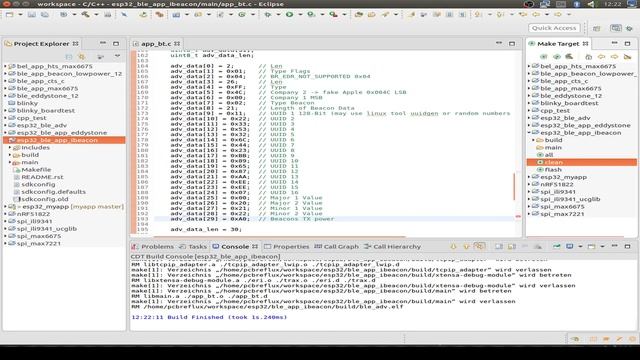Expand the bel_app_hts_max6675 project in Project Explorer
The height and width of the screenshot is (360, 640).
coord(6,66)
